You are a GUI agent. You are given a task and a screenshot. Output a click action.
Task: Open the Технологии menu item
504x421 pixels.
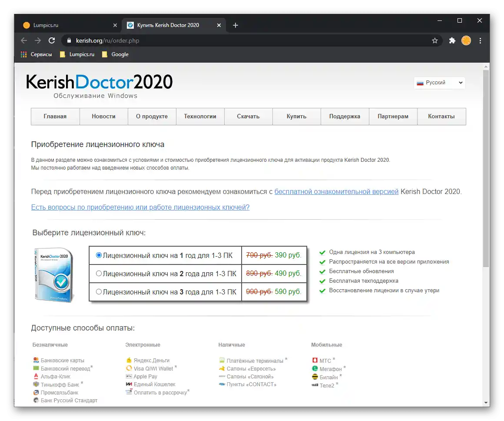(x=200, y=117)
